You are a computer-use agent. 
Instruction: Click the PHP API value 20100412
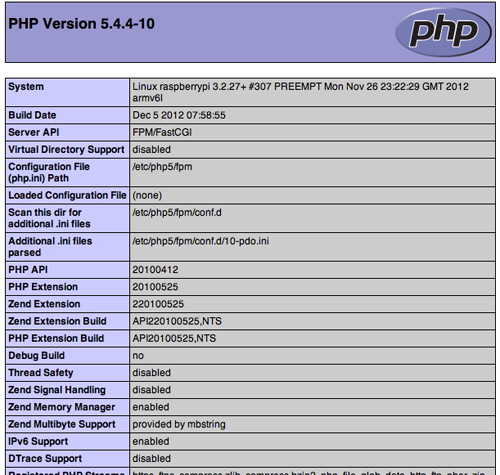pyautogui.click(x=155, y=270)
